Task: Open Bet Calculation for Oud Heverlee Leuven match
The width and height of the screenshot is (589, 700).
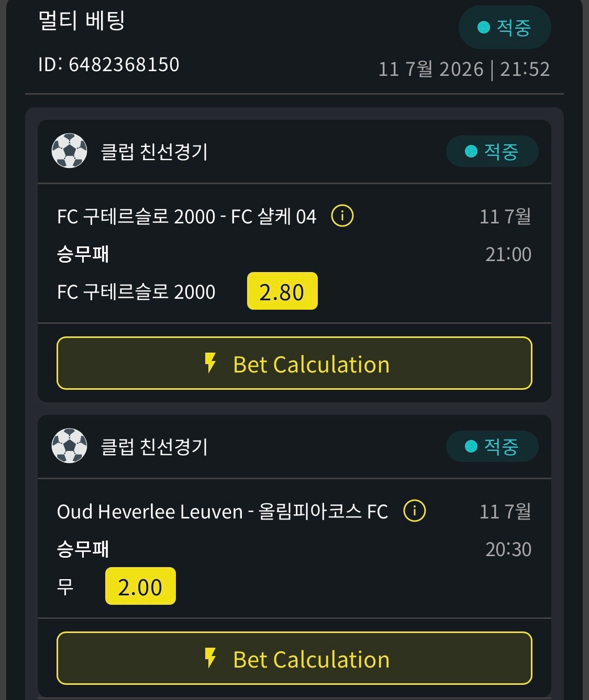Action: click(294, 658)
